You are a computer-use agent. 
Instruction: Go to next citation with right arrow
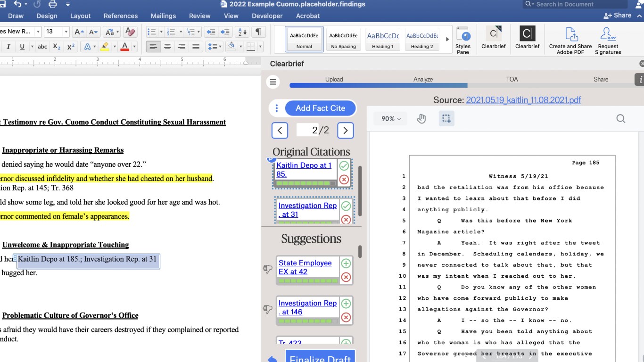[345, 131]
